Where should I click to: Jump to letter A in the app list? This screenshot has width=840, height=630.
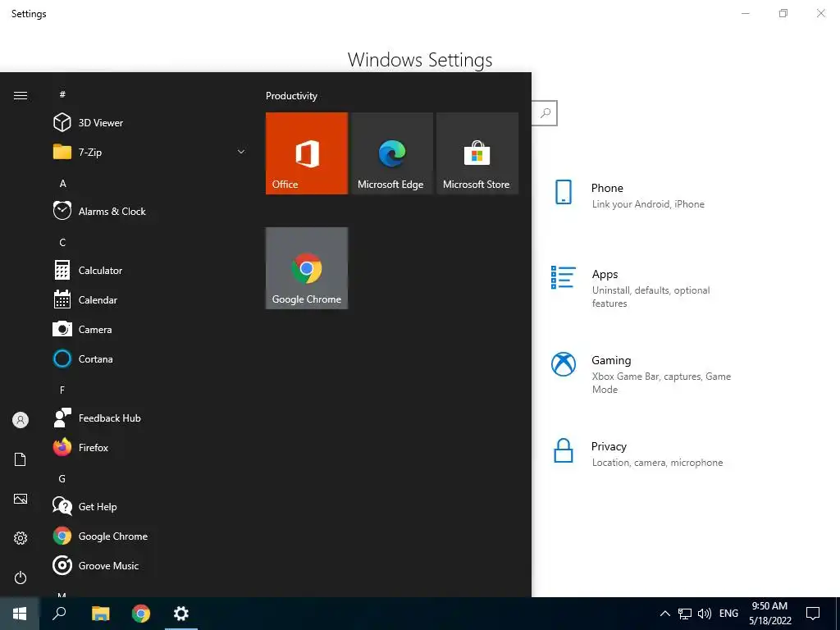62,183
